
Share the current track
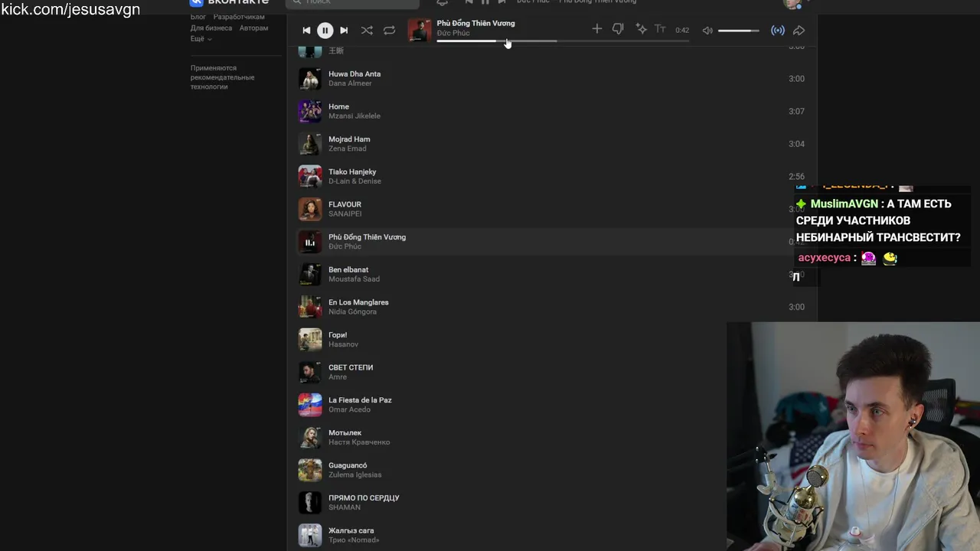pyautogui.click(x=799, y=31)
